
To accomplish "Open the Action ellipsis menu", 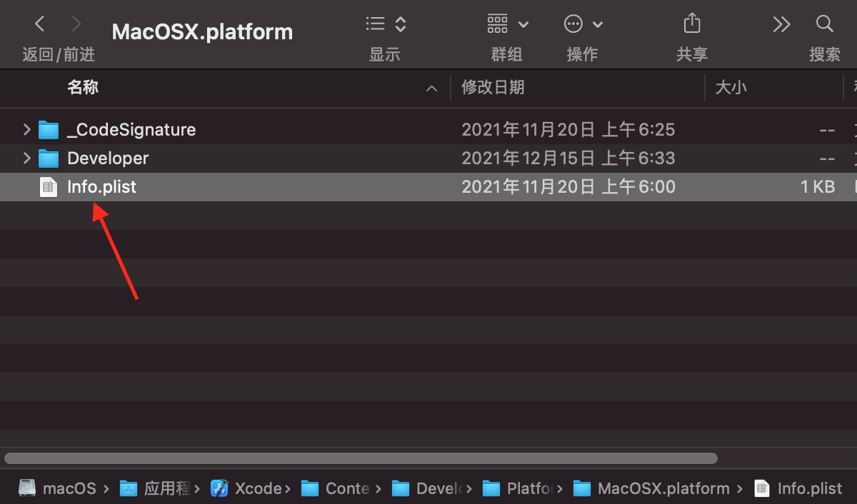I will 583,24.
